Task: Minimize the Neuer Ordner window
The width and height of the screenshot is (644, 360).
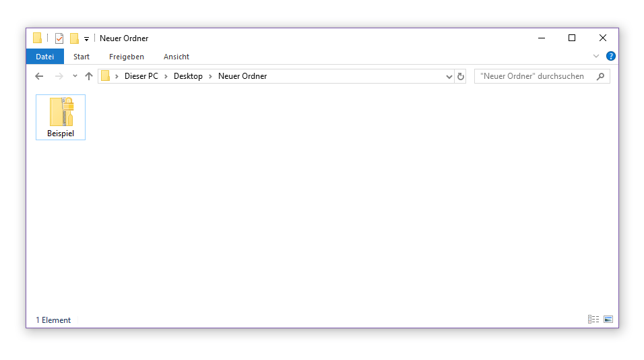Action: [542, 38]
